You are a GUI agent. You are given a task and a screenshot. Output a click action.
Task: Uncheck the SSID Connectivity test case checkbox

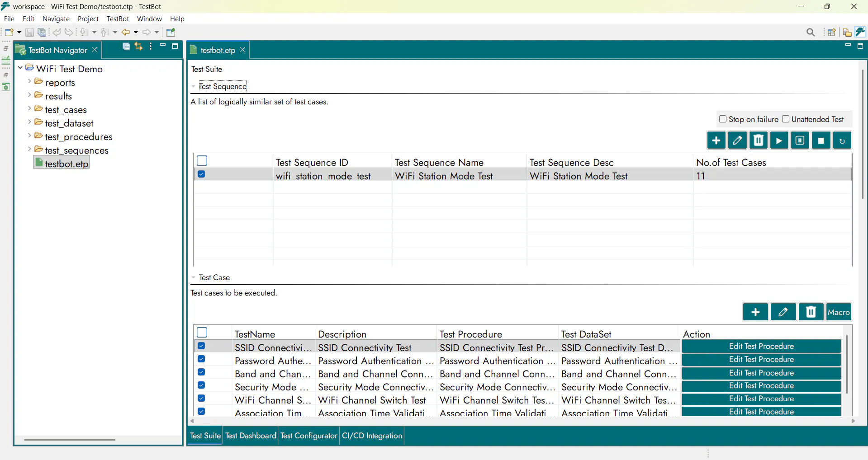pyautogui.click(x=202, y=346)
